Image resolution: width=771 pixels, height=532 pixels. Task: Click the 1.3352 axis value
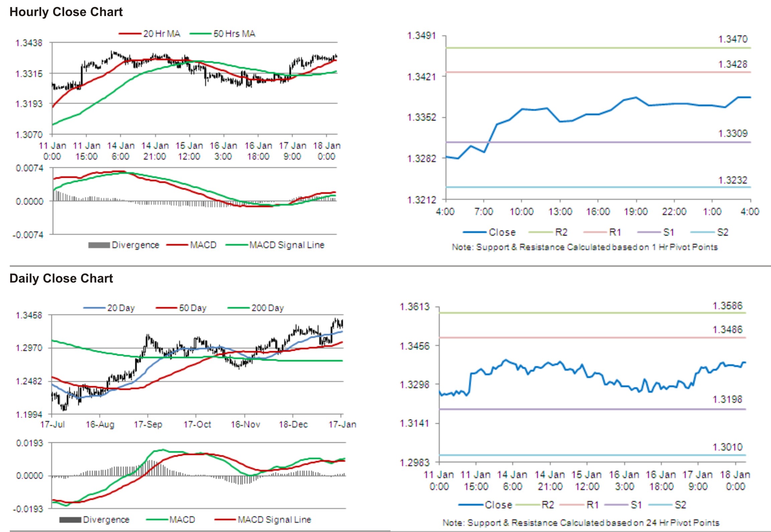coord(422,117)
